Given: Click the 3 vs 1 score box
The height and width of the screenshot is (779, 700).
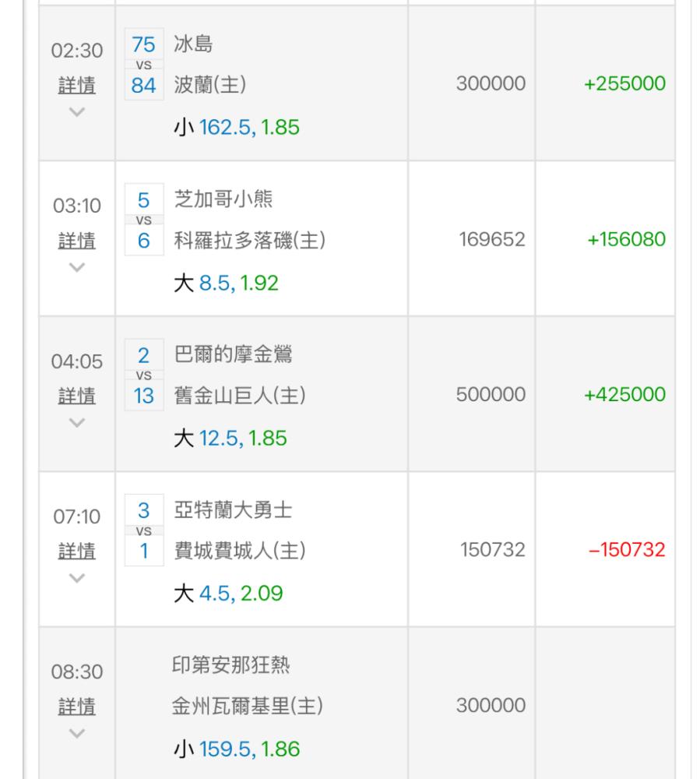Looking at the screenshot, I should pos(143,532).
